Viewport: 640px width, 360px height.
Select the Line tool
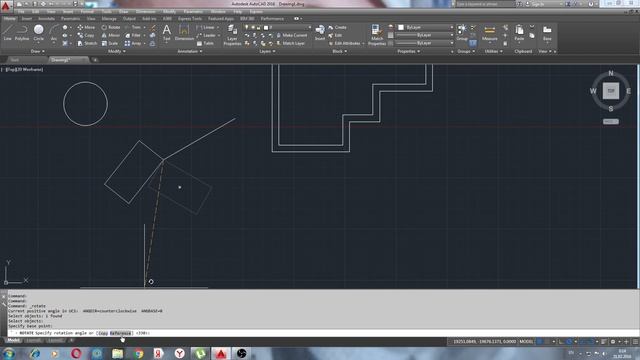pos(7,32)
